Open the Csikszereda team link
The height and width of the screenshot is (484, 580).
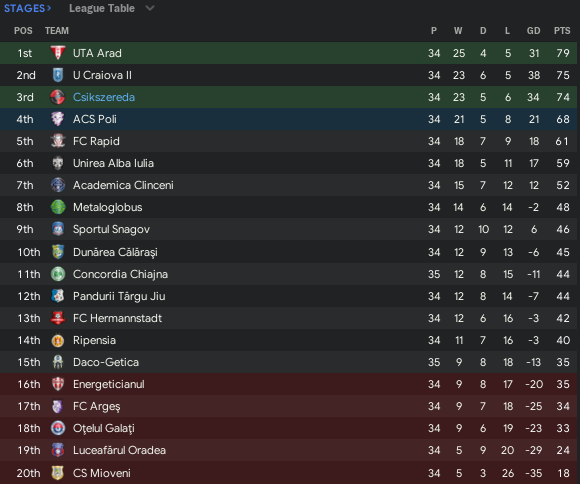tap(104, 97)
